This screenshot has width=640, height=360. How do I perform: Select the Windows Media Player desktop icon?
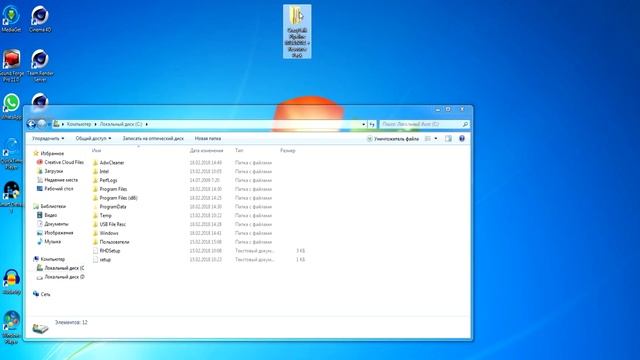(11, 328)
